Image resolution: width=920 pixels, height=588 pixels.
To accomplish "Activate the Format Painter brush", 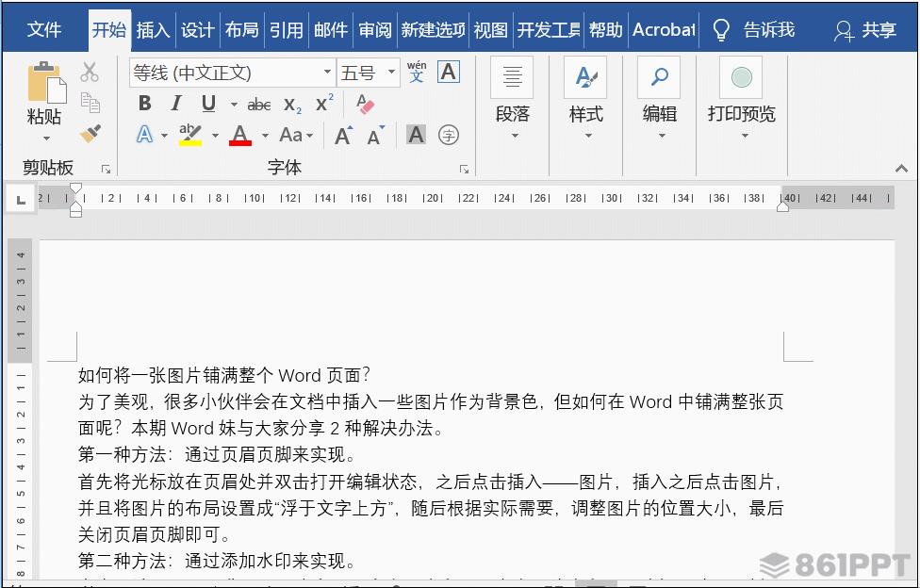I will [x=90, y=134].
